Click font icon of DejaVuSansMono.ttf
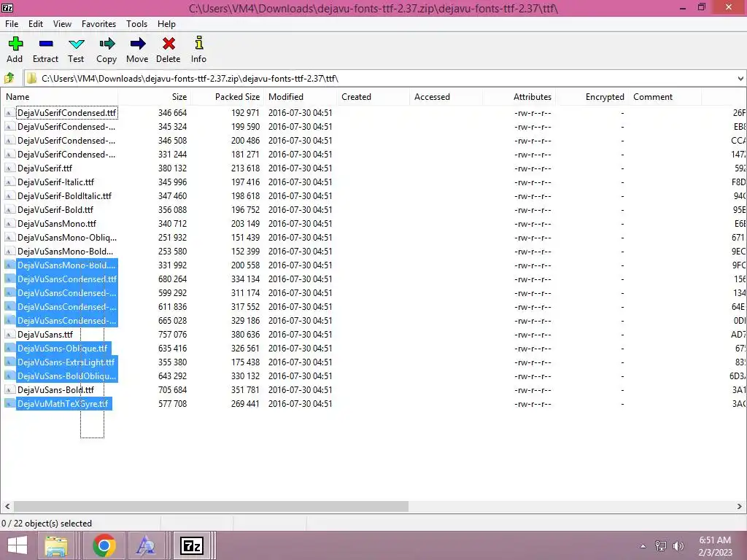The height and width of the screenshot is (560, 747). (x=9, y=223)
